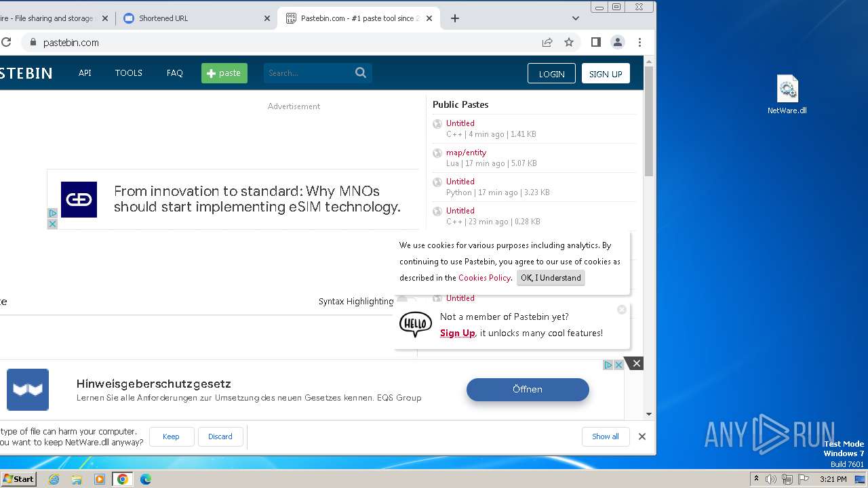This screenshot has width=868, height=488.
Task: Expand the tab search chevron
Action: click(x=576, y=18)
